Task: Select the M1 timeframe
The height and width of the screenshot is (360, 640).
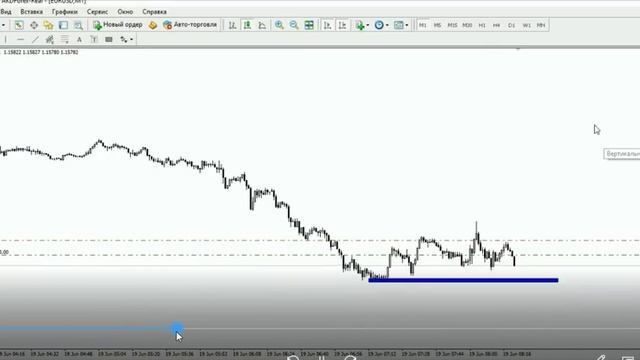Action: click(x=422, y=25)
